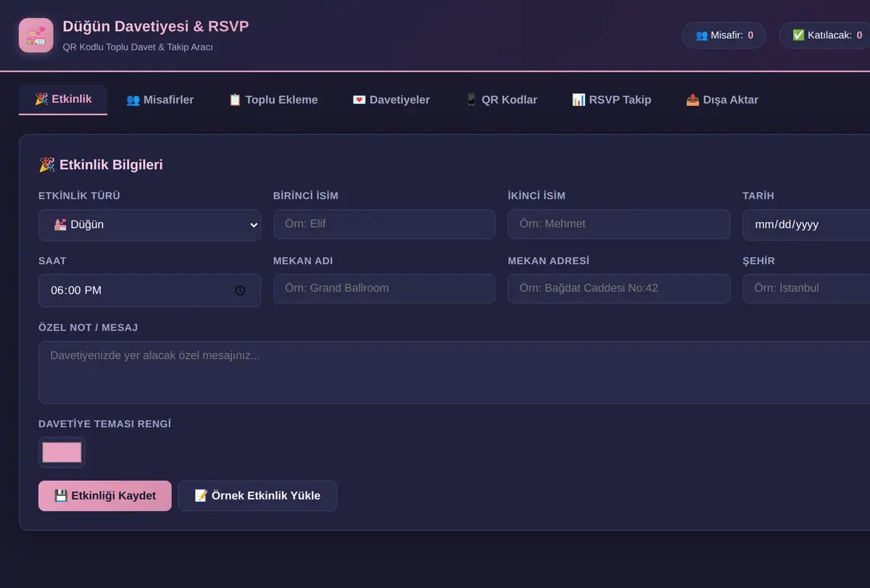Click the Saat time field
Image resolution: width=870 pixels, height=588 pixels.
click(x=149, y=290)
